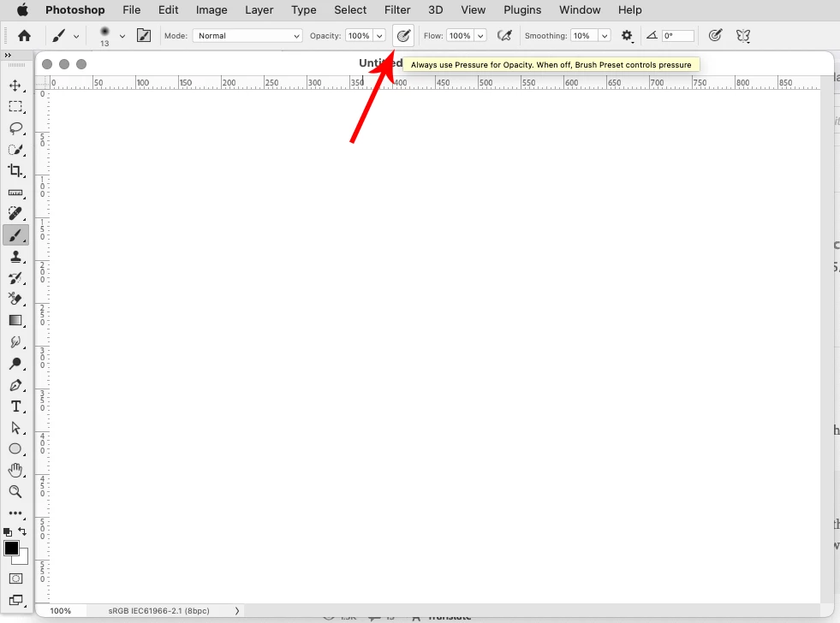Open the Layer menu
The height and width of the screenshot is (623, 840).
(259, 10)
